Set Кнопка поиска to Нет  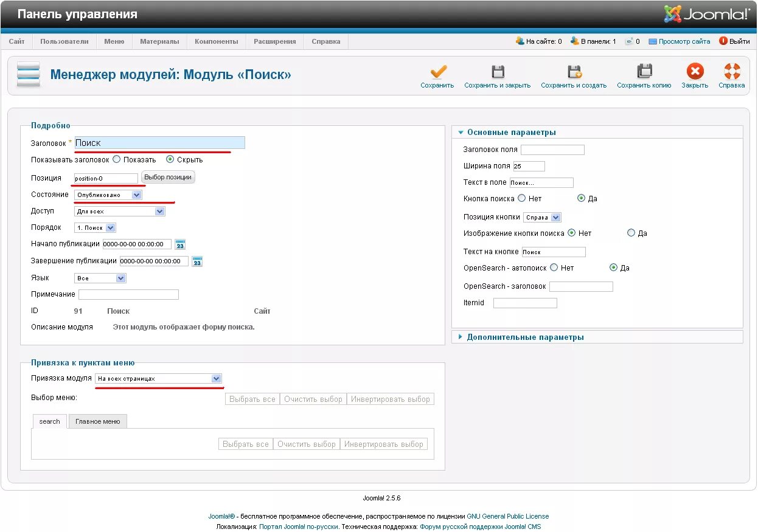[521, 198]
